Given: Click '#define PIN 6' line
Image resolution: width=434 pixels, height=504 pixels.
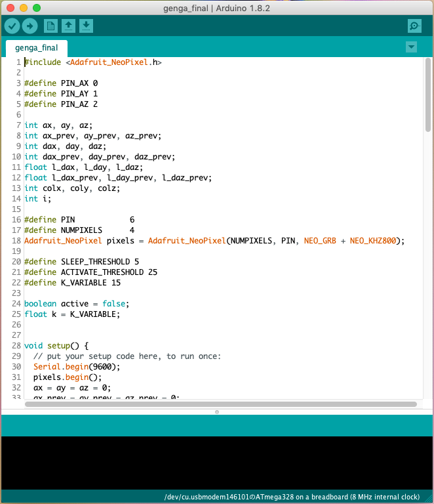Looking at the screenshot, I should 79,220.
